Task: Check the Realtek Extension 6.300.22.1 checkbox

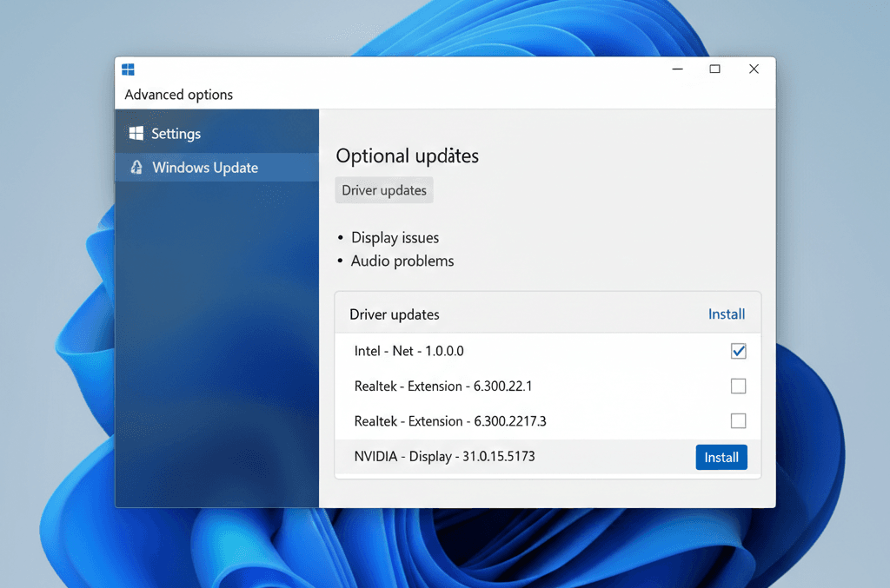Action: [x=738, y=386]
